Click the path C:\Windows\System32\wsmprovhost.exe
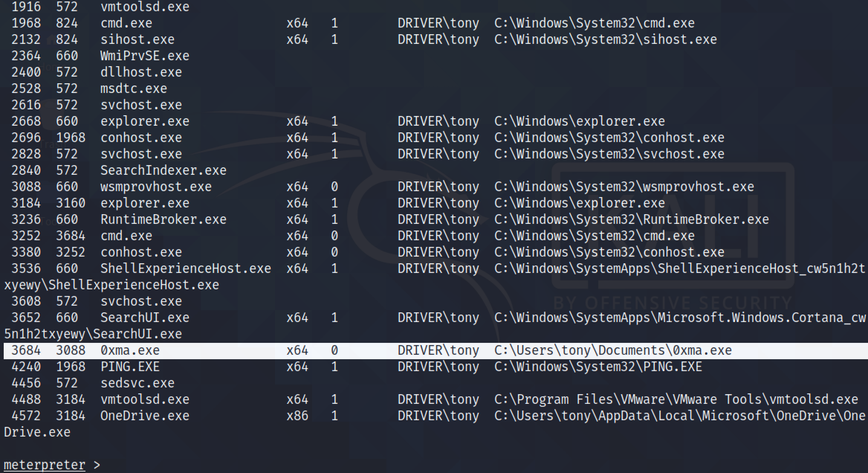The width and height of the screenshot is (868, 473). 624,187
